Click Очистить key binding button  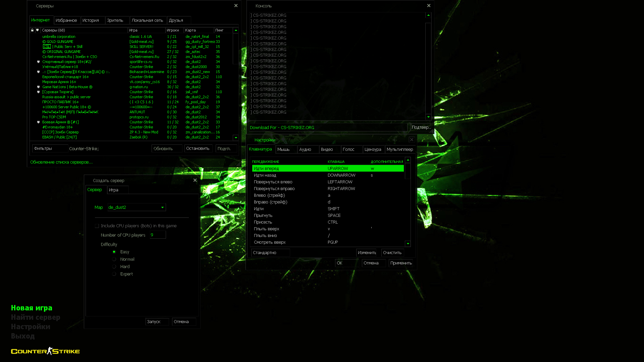392,253
